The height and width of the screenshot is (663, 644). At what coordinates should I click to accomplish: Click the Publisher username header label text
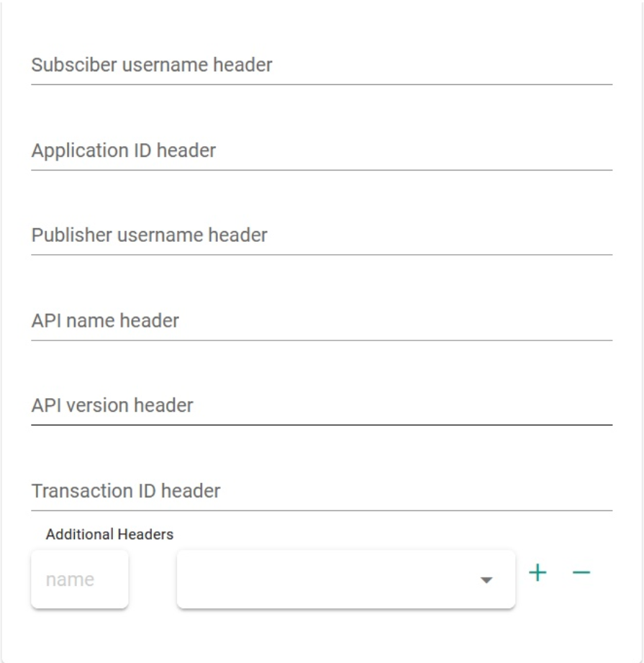(150, 235)
